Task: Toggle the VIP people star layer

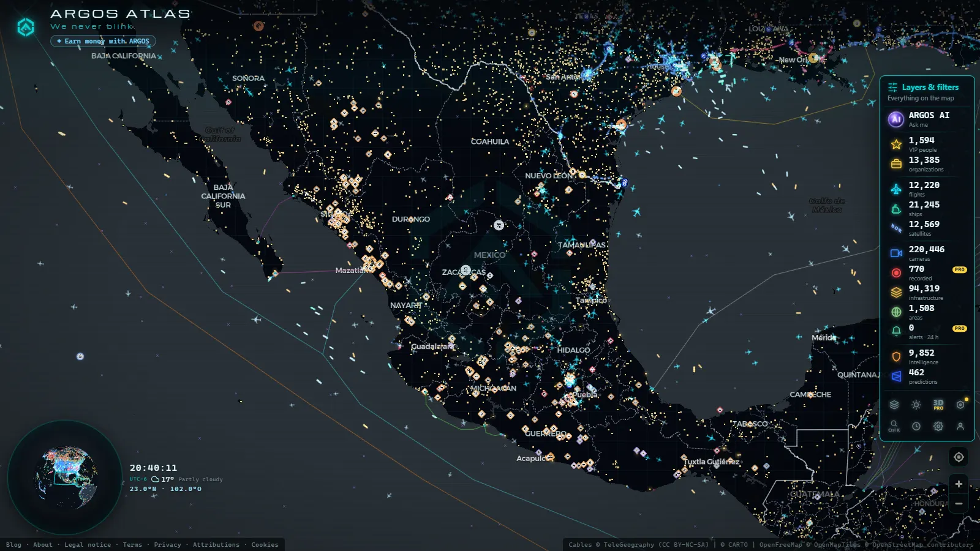Action: click(896, 144)
